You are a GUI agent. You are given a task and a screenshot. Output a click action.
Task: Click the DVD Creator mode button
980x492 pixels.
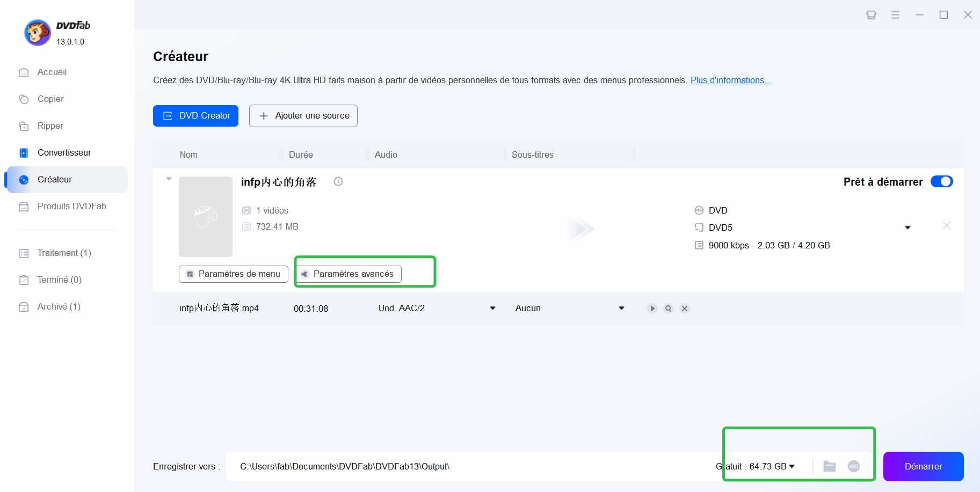pyautogui.click(x=195, y=116)
